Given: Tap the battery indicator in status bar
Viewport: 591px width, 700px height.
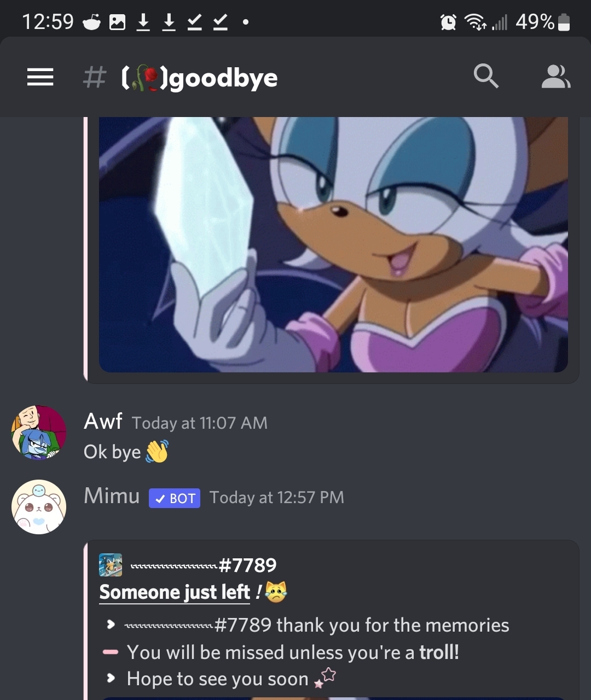Looking at the screenshot, I should 564,22.
